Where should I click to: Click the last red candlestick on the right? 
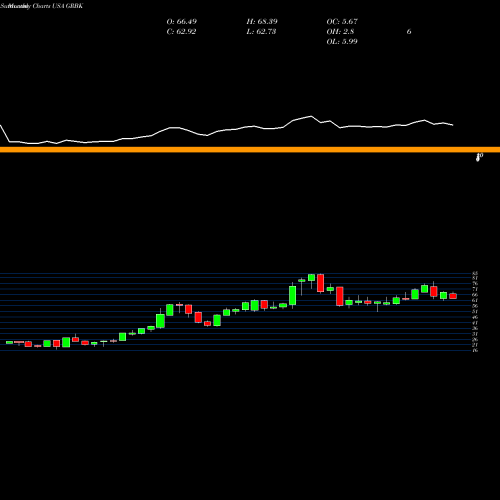[x=453, y=296]
